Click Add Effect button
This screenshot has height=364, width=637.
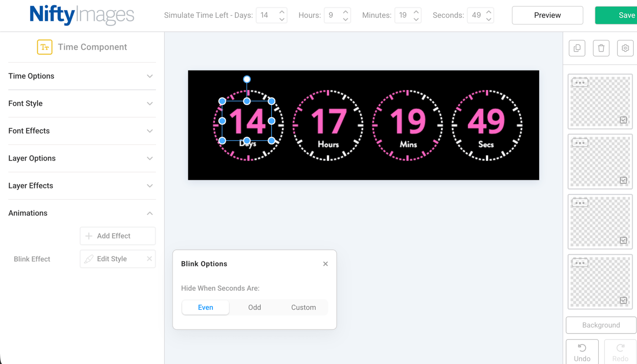click(x=118, y=236)
